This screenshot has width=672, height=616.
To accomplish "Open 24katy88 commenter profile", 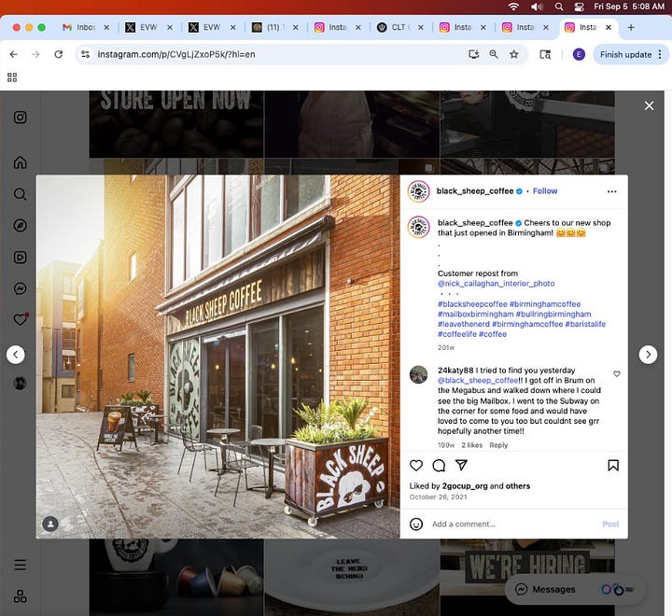I will pyautogui.click(x=455, y=371).
